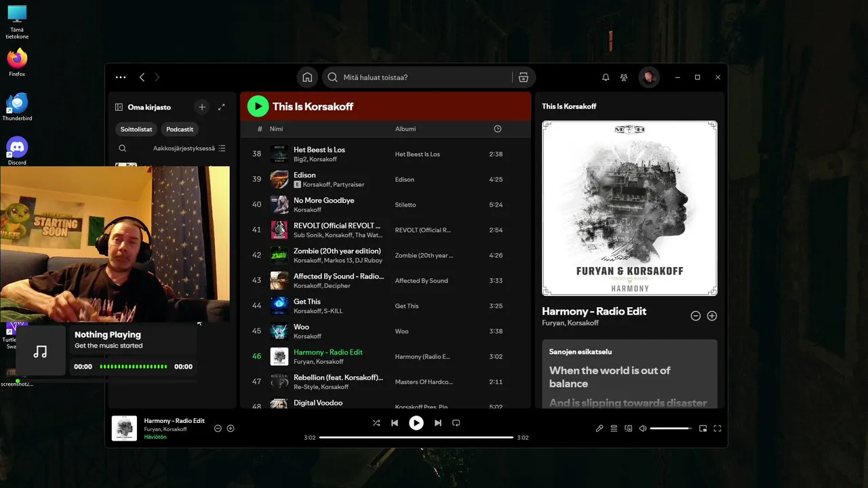
Task: Seek on the playback progress bar
Action: click(x=416, y=437)
